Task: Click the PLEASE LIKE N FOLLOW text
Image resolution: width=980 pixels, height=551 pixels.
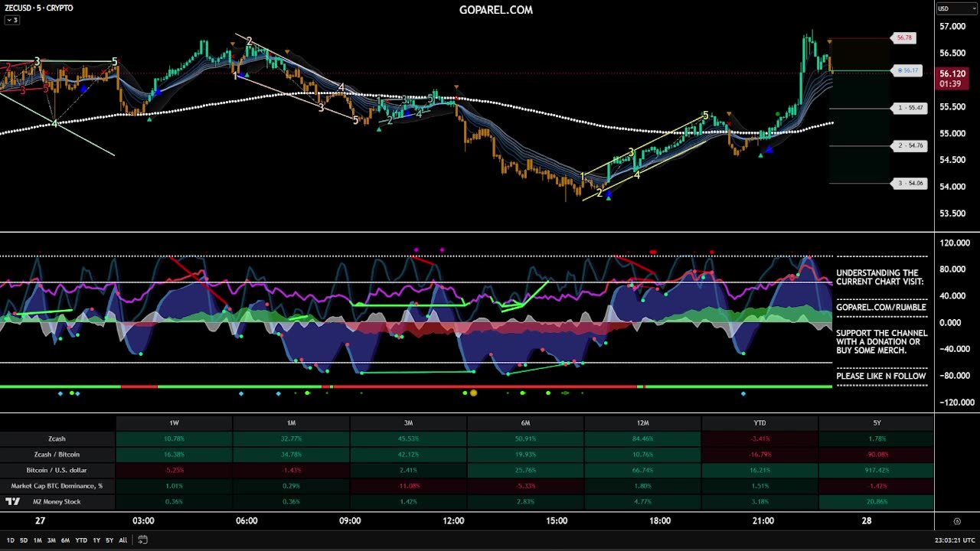Action: click(x=881, y=377)
